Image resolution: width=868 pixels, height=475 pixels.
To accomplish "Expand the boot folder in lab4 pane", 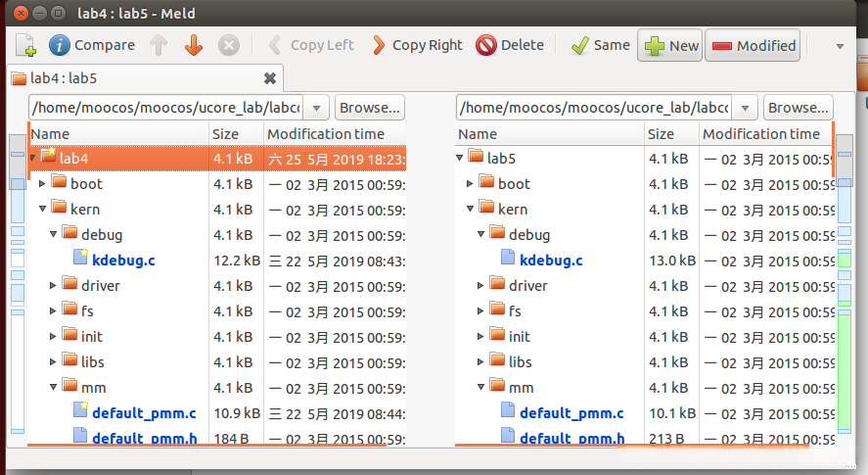I will click(42, 183).
